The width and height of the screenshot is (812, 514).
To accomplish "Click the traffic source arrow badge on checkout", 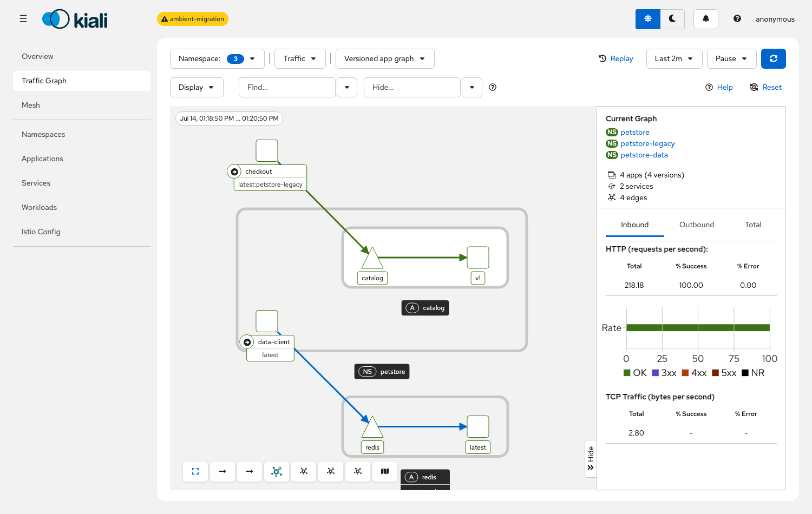I will click(234, 172).
